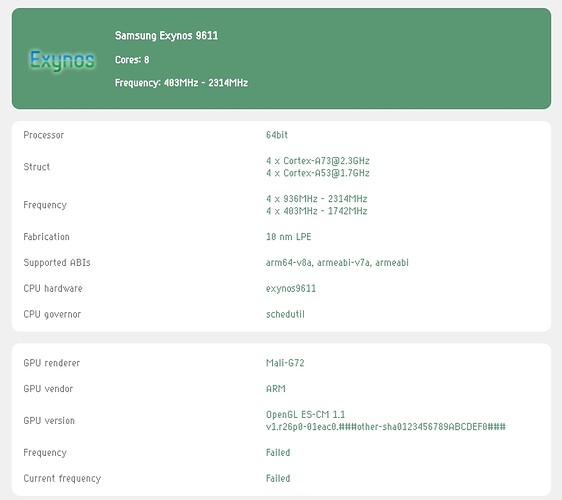This screenshot has height=500, width=562.
Task: Click OpenGL ES-CM 1.1 value
Action: click(305, 414)
